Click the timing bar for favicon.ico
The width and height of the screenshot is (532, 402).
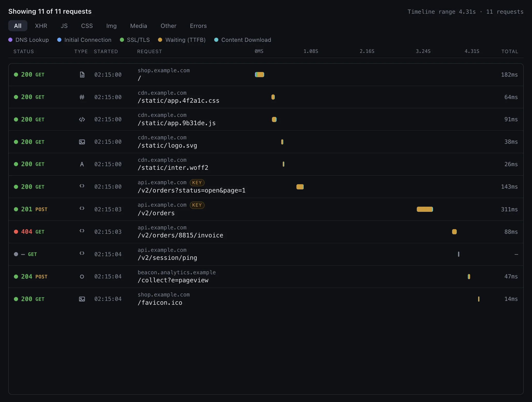479,299
